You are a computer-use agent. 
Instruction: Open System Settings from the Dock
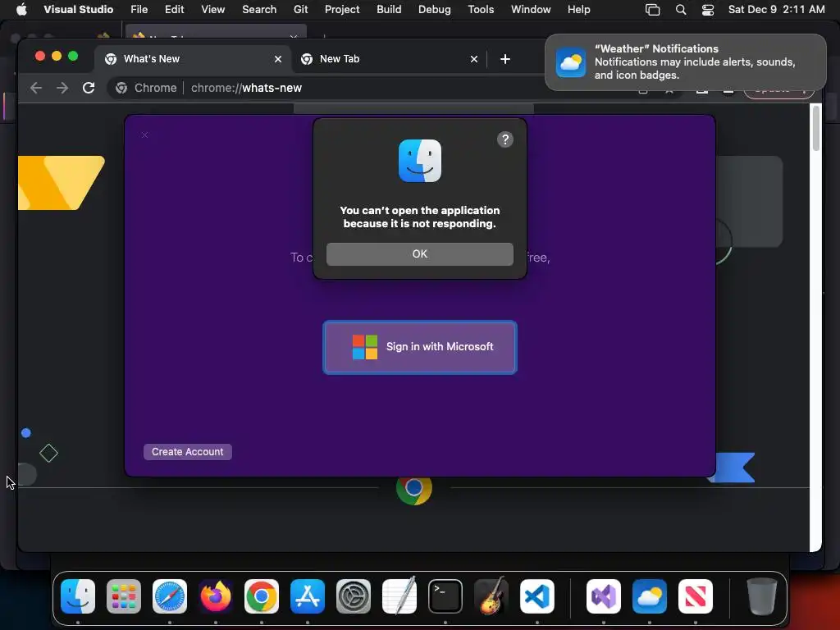click(x=354, y=596)
